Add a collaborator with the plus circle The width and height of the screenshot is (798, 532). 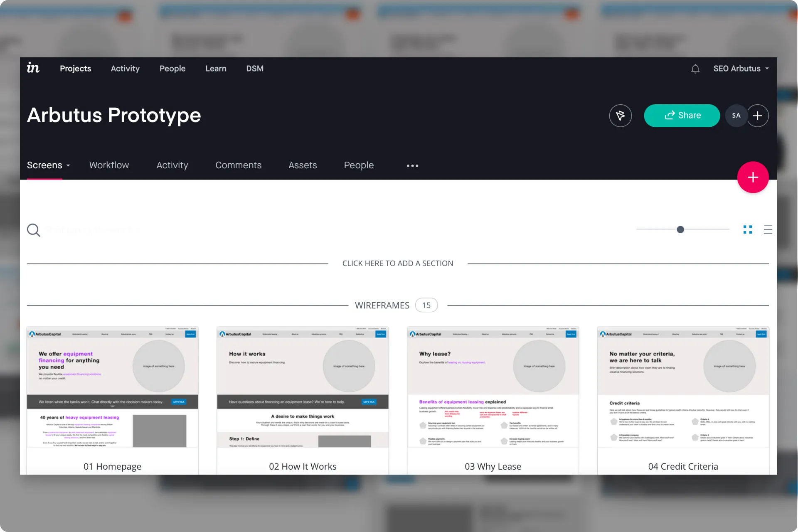(758, 116)
